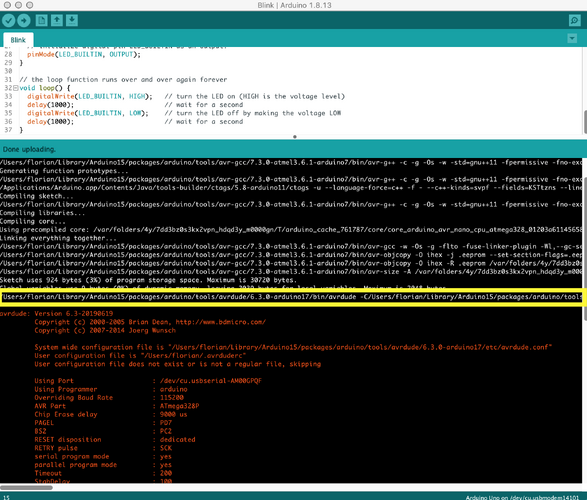This screenshot has width=587, height=500.
Task: Click the Verify checkmark button
Action: point(9,21)
